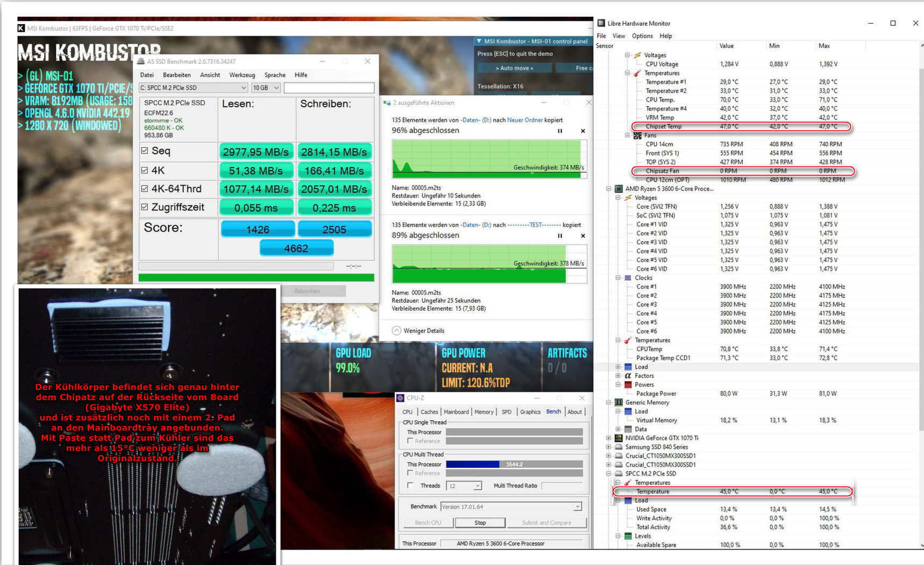Click the Auto move button in Kombustor
This screenshot has height=565, width=924.
tap(514, 68)
